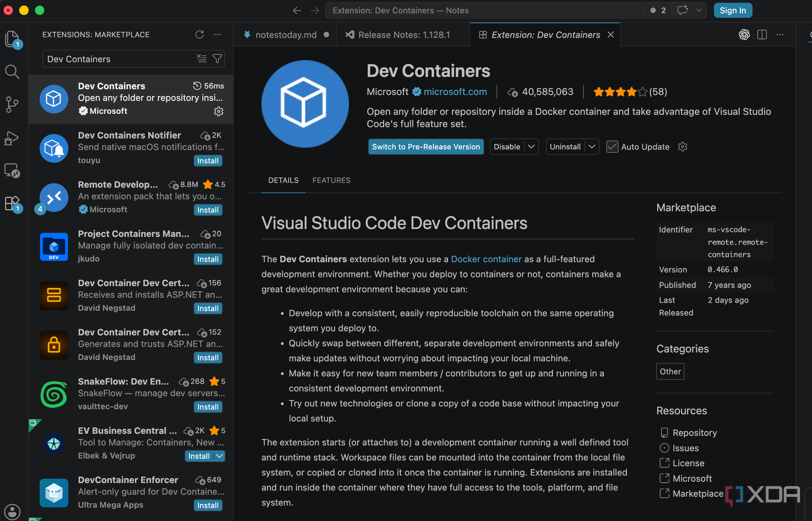Click the star rating (58)
This screenshot has width=812, height=521.
tap(630, 92)
